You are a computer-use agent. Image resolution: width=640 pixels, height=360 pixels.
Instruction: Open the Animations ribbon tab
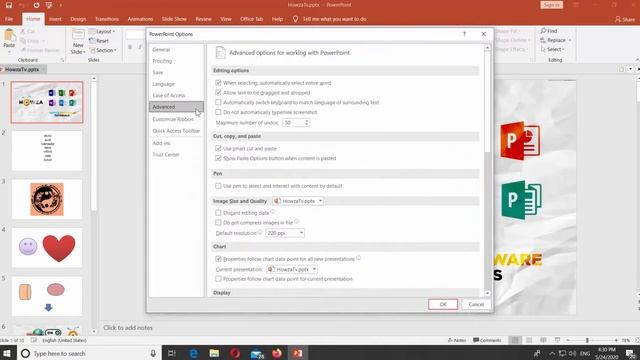pyautogui.click(x=140, y=19)
